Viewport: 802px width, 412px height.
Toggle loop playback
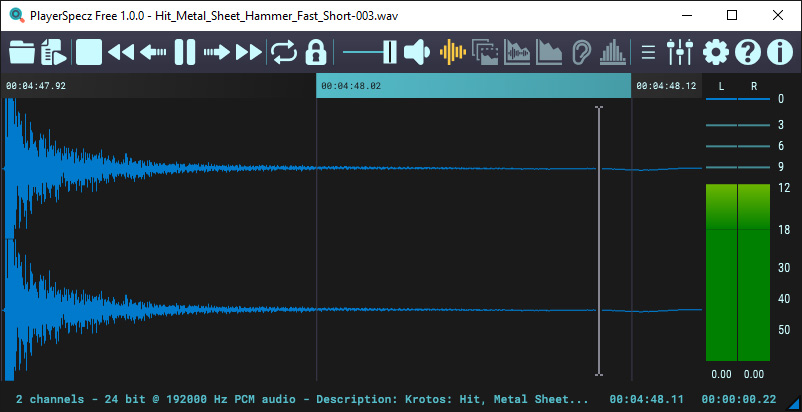[284, 51]
